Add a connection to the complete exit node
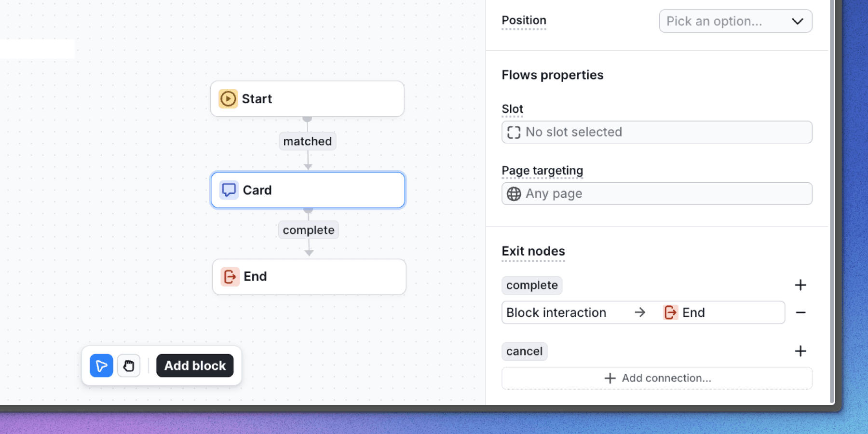The width and height of the screenshot is (868, 434). pos(800,285)
